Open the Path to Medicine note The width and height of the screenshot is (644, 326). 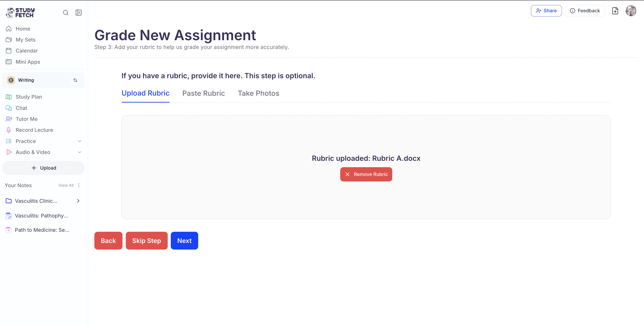point(42,230)
